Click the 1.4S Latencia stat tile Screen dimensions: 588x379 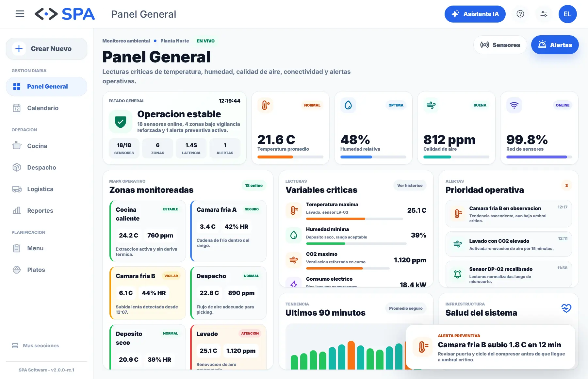(x=191, y=148)
